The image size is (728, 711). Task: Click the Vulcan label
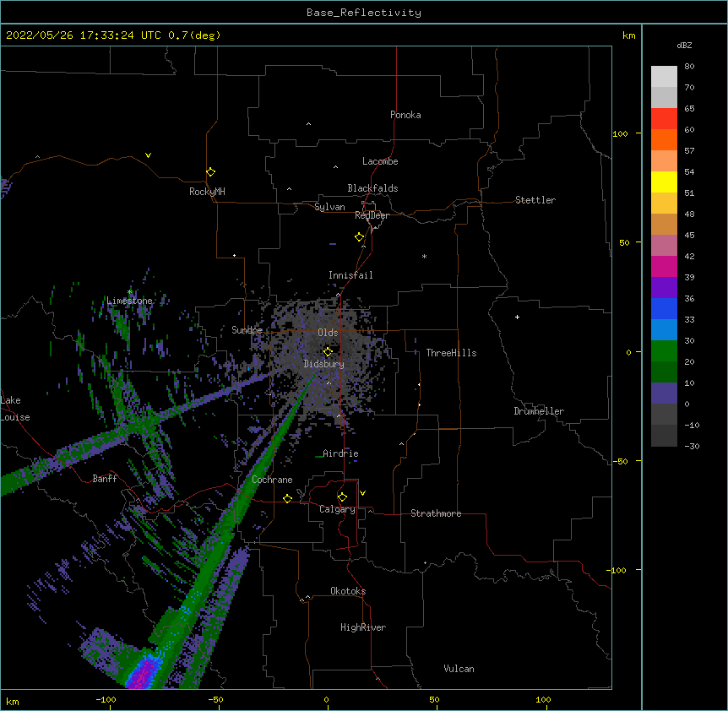pos(459,669)
